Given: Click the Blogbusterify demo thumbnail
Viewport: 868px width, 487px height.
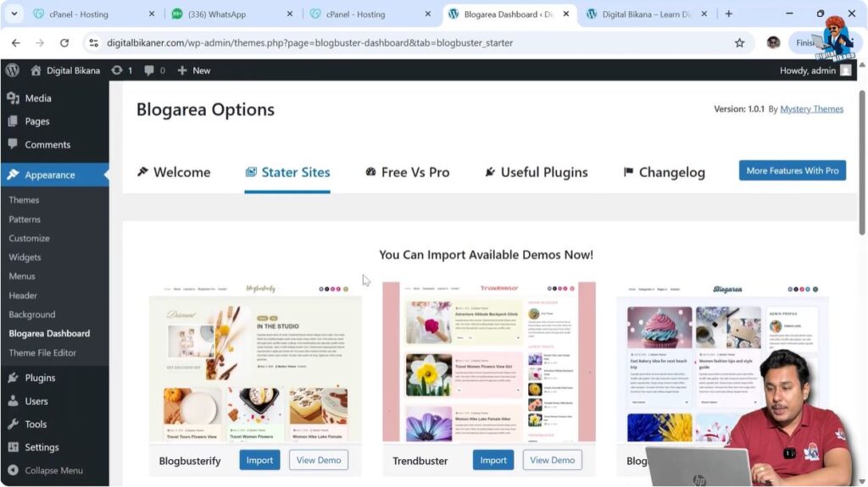Looking at the screenshot, I should [255, 362].
